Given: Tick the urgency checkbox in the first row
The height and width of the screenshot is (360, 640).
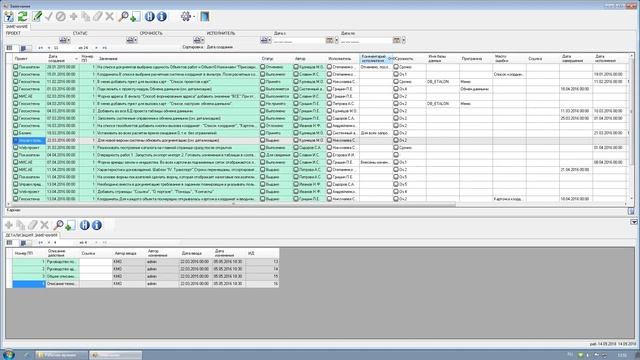Looking at the screenshot, I should coord(396,67).
